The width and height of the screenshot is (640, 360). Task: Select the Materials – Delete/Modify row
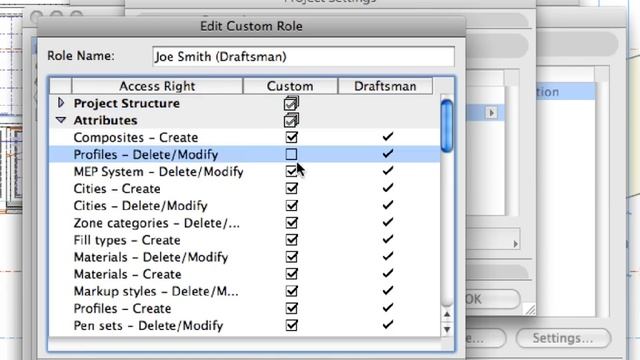tap(245, 257)
